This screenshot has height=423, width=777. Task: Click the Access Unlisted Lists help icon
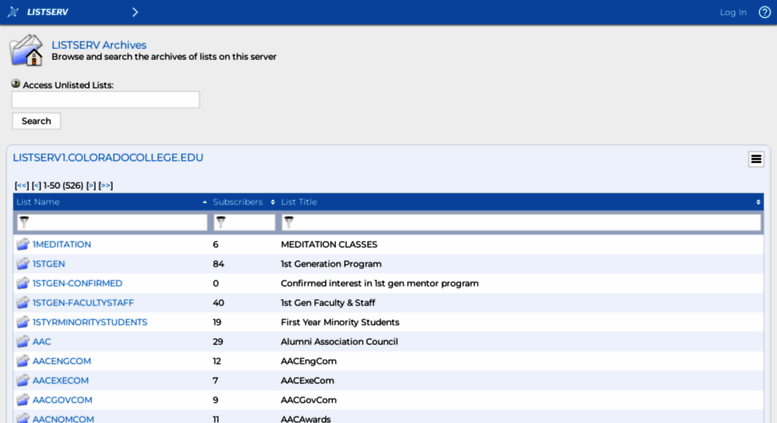(16, 84)
